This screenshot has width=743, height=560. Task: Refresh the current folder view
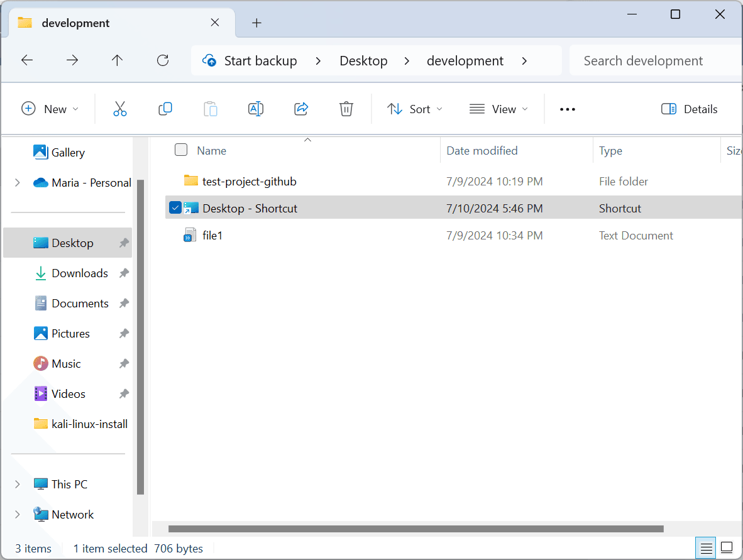[163, 60]
